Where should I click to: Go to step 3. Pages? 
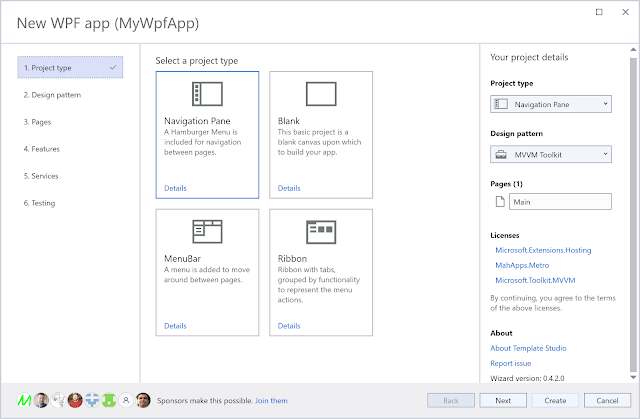(x=70, y=122)
